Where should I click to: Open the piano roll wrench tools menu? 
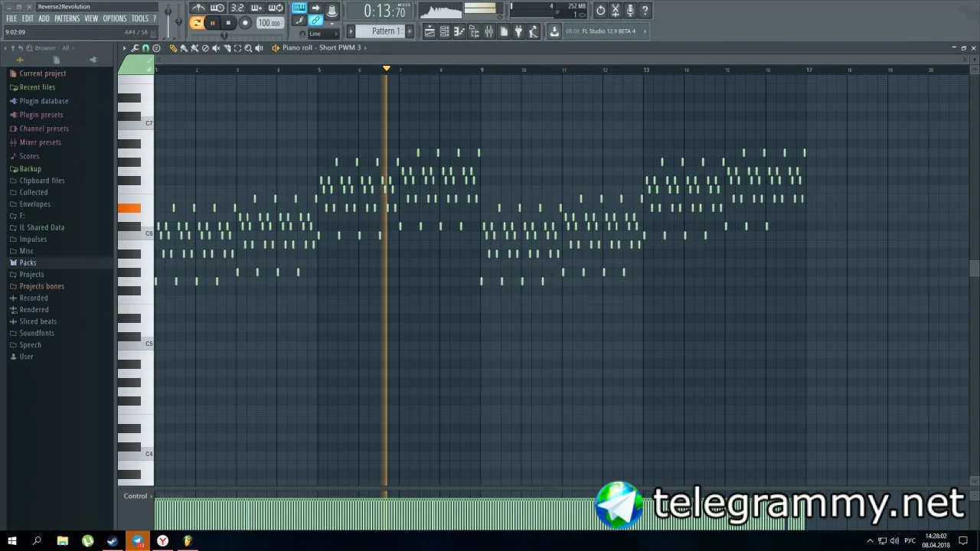136,48
